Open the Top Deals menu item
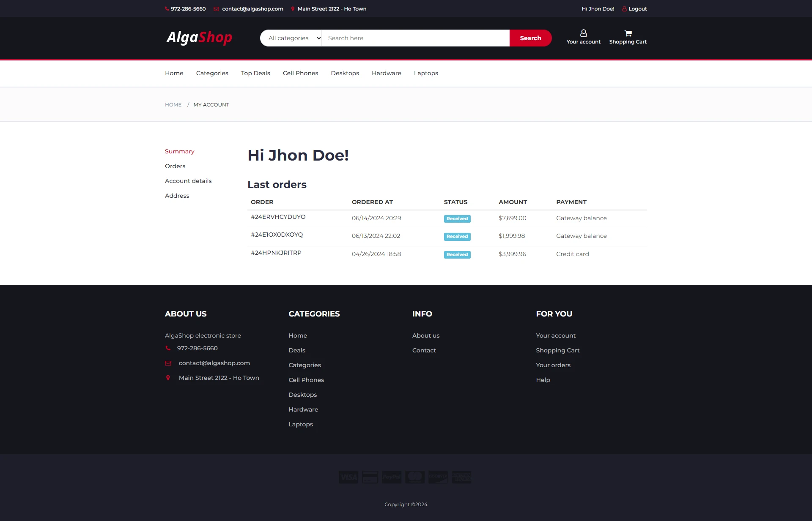 click(255, 73)
